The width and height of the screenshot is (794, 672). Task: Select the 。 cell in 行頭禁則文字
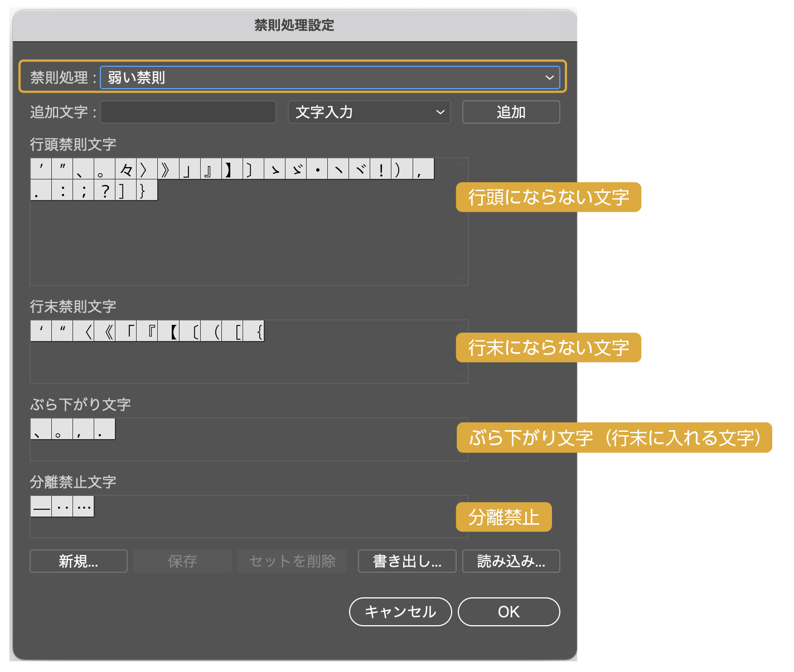[105, 169]
